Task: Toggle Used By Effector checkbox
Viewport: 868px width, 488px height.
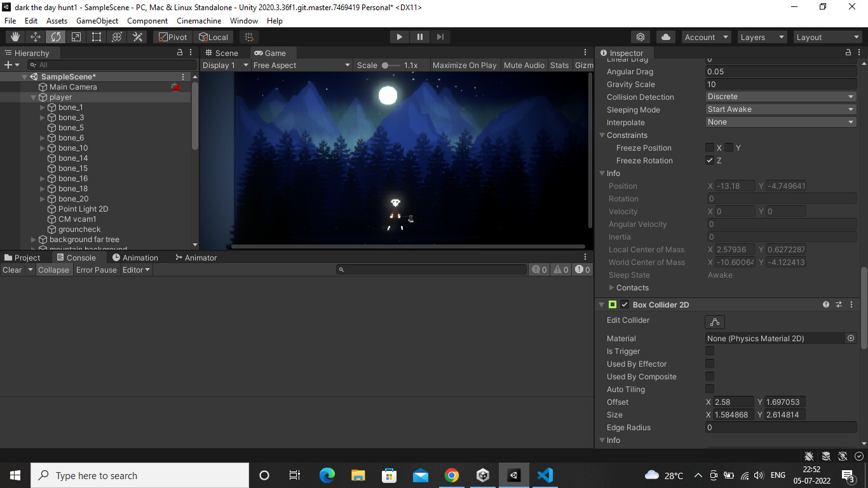Action: pos(710,363)
